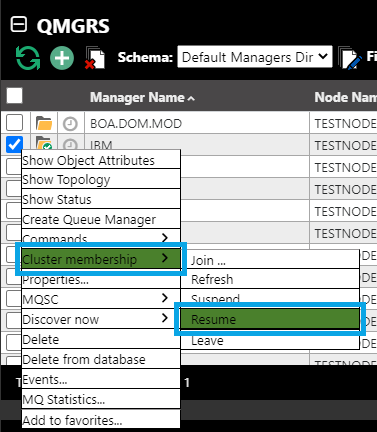Click TESTNODE cell in BOA.DOM.MOD row
The width and height of the screenshot is (377, 432).
(x=346, y=124)
